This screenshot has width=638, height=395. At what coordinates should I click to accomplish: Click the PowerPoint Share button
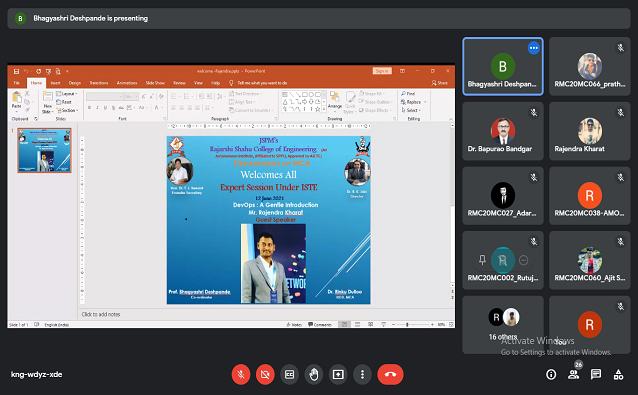[x=439, y=83]
